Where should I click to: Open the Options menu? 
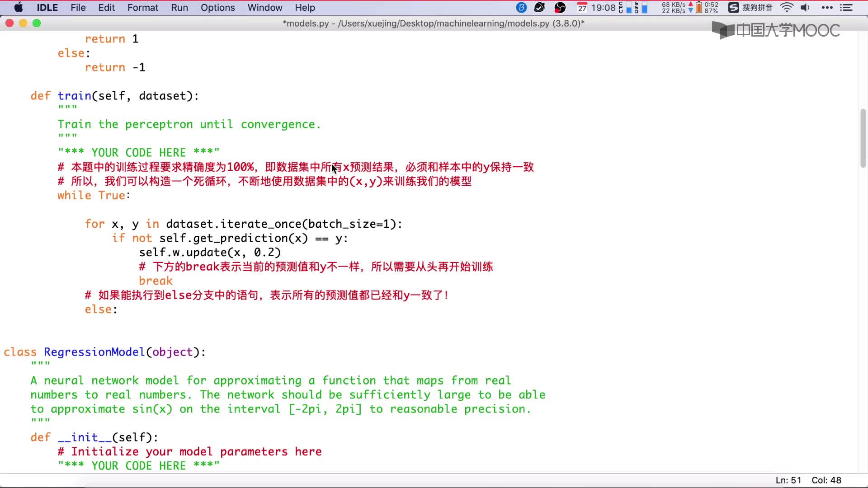click(x=217, y=8)
